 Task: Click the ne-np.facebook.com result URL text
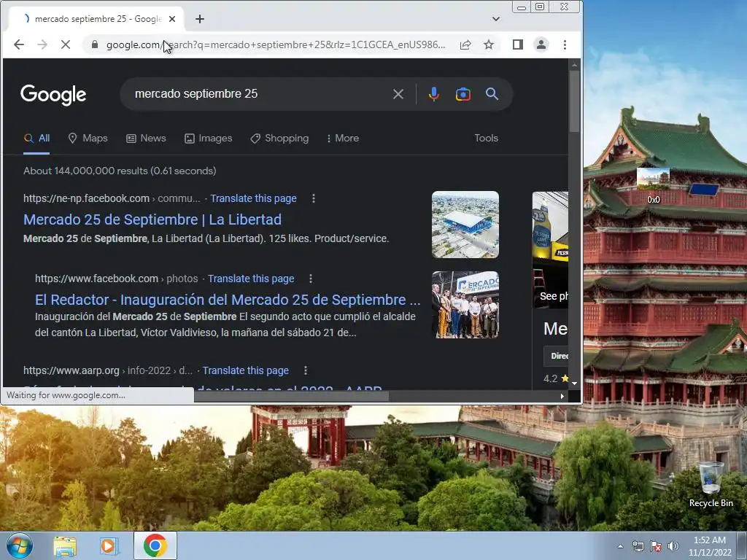[112, 198]
